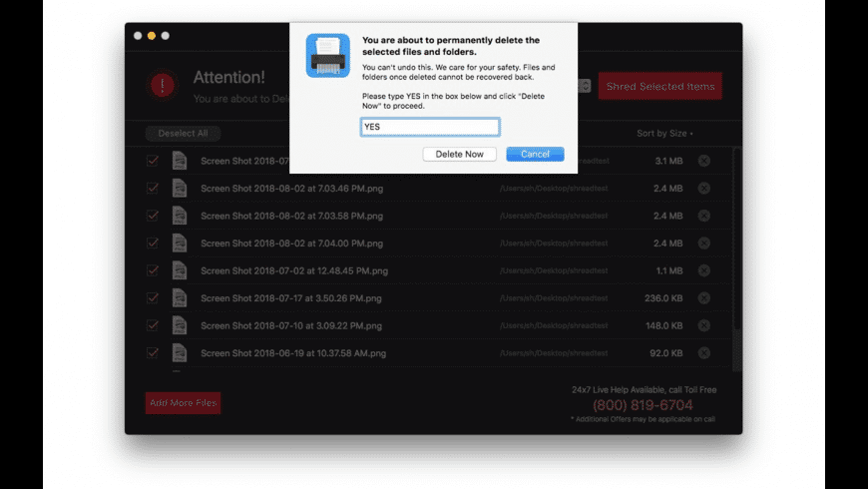
Task: Remove Screen Shot 7.04.00 PM.png from list
Action: point(703,244)
